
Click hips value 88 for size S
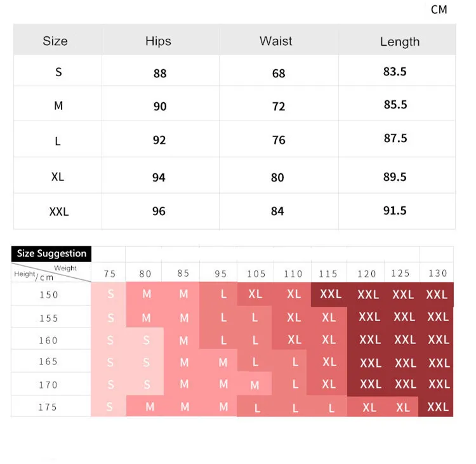pos(160,73)
